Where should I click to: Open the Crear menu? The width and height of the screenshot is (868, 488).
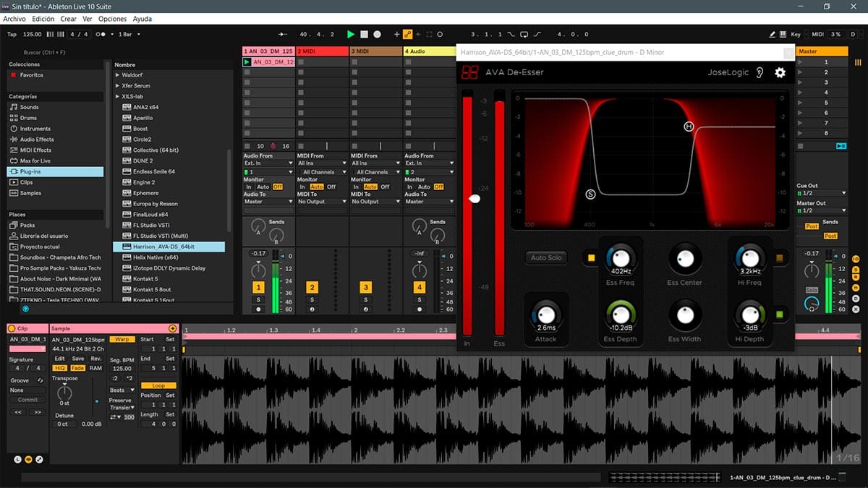69,19
